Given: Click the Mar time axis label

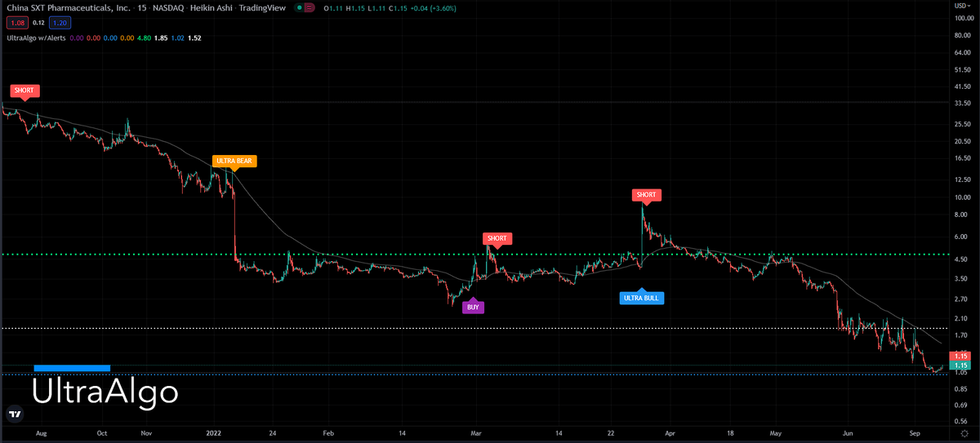Looking at the screenshot, I should (476, 433).
